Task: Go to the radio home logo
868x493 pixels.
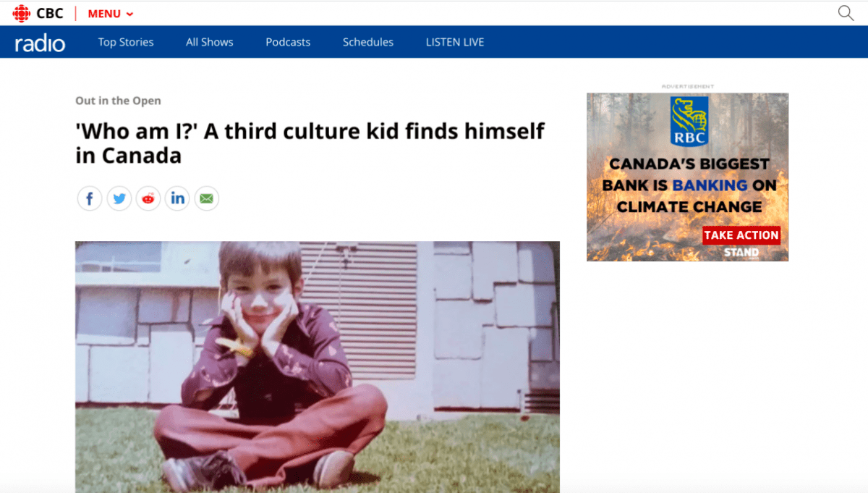Action: [40, 43]
